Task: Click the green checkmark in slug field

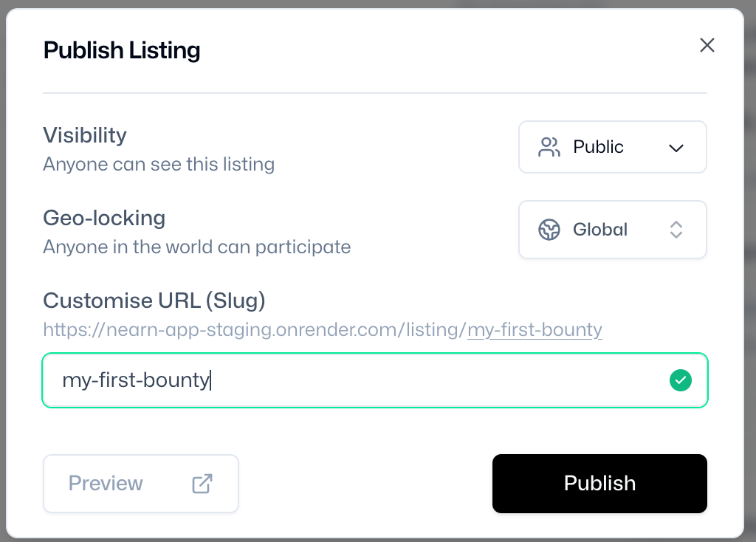Action: [x=680, y=380]
